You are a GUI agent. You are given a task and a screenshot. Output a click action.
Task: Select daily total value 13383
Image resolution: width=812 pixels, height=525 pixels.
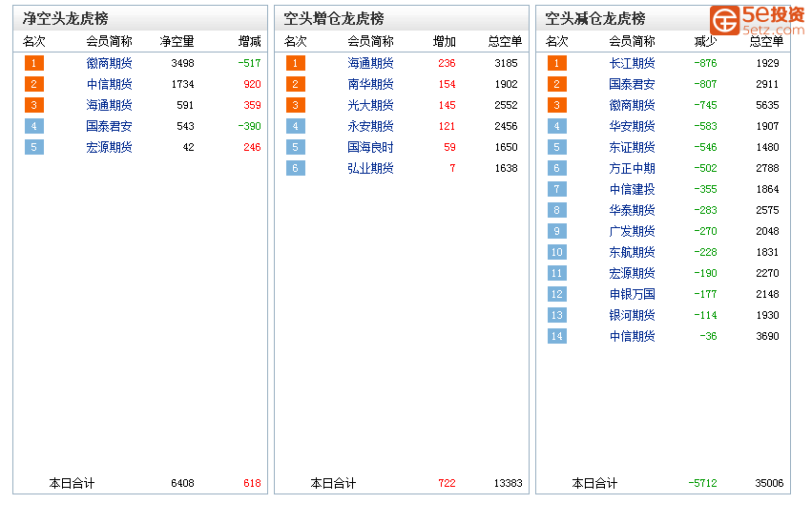[508, 483]
